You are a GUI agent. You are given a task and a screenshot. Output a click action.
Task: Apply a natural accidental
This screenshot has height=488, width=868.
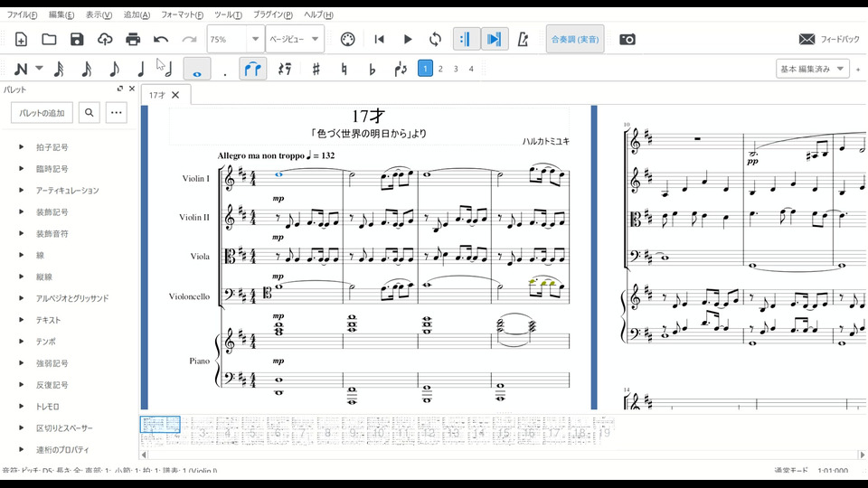pyautogui.click(x=344, y=70)
